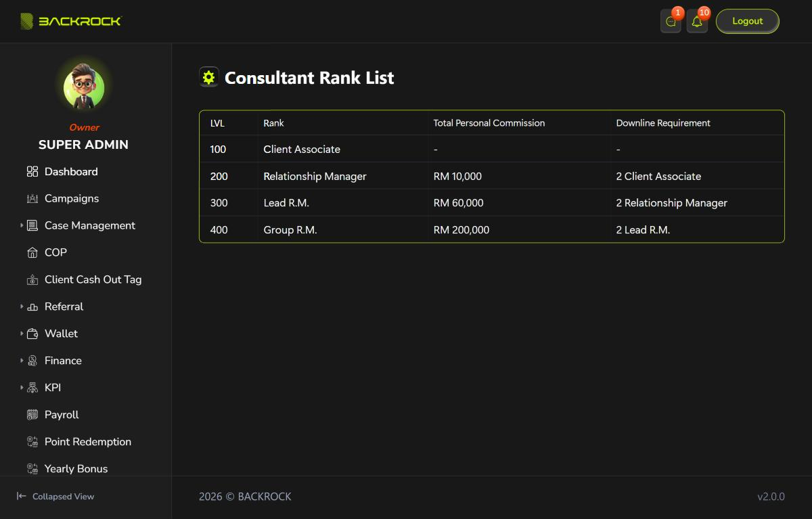The image size is (812, 519).
Task: Expand the Finance submenu arrow
Action: coord(22,361)
